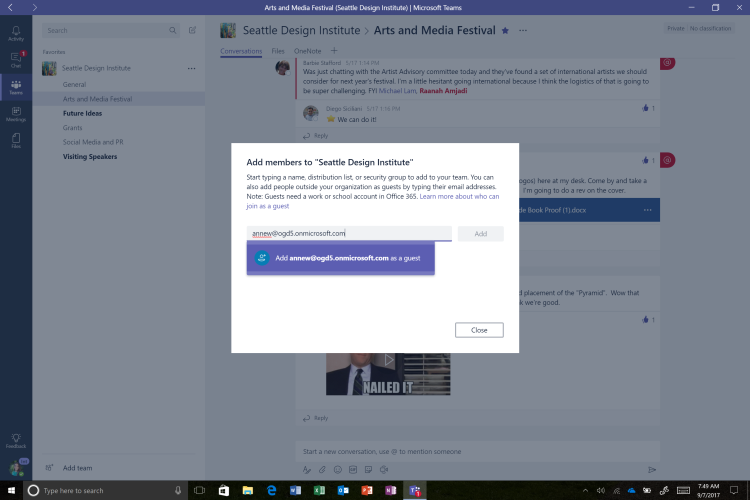Click the new conversation message box
Screen dimensions: 750x500
coord(477,451)
